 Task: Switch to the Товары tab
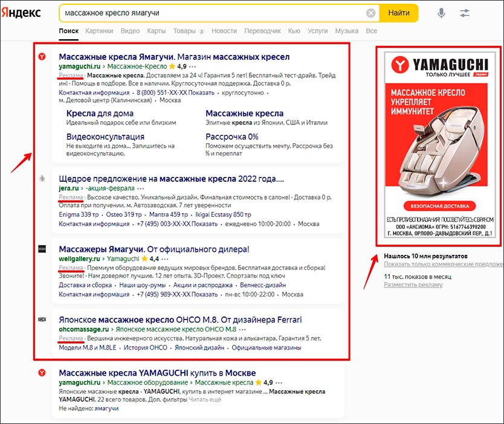(184, 31)
